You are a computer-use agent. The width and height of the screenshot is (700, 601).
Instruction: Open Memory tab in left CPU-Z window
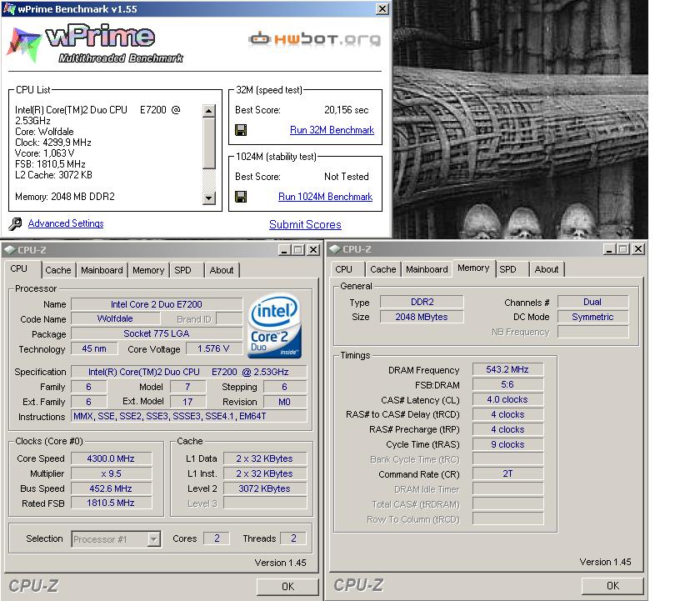click(x=148, y=270)
